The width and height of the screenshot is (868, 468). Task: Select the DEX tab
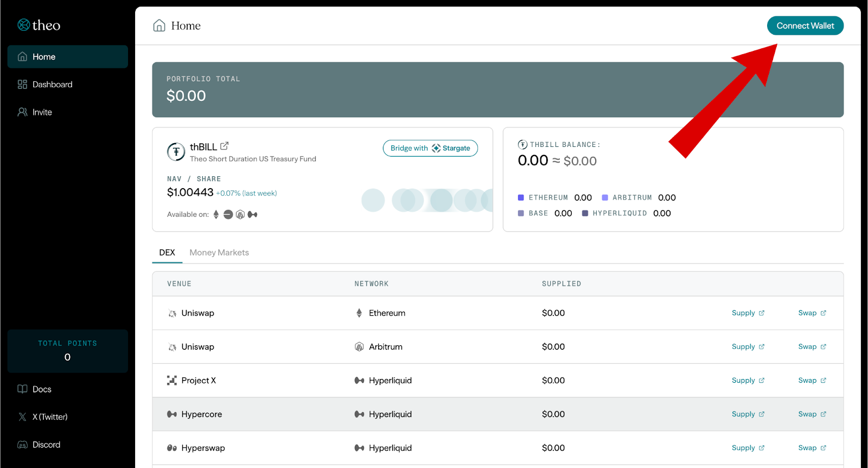[167, 253]
